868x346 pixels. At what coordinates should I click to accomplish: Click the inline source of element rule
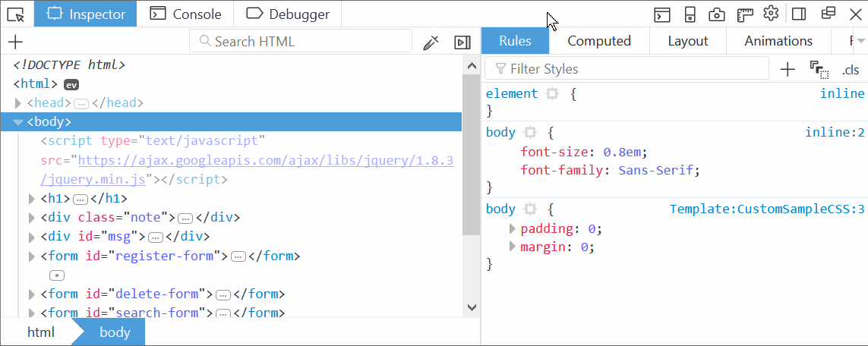(x=842, y=94)
